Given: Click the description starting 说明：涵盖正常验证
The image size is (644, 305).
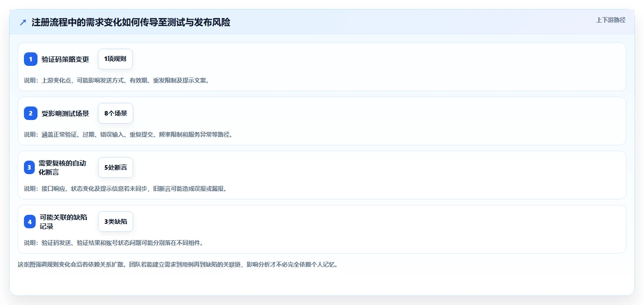Looking at the screenshot, I should (x=128, y=134).
